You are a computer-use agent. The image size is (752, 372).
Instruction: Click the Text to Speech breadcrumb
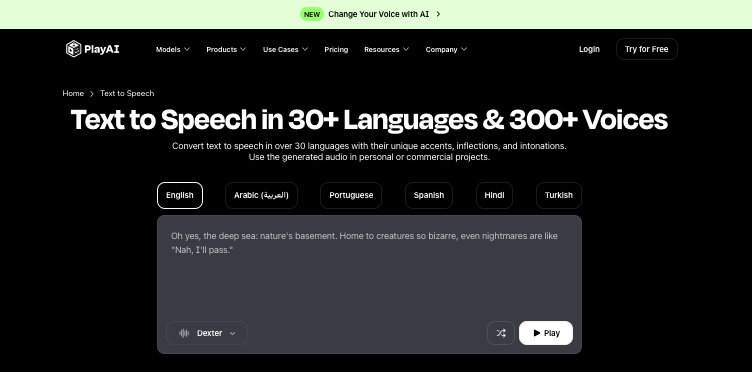pyautogui.click(x=127, y=93)
